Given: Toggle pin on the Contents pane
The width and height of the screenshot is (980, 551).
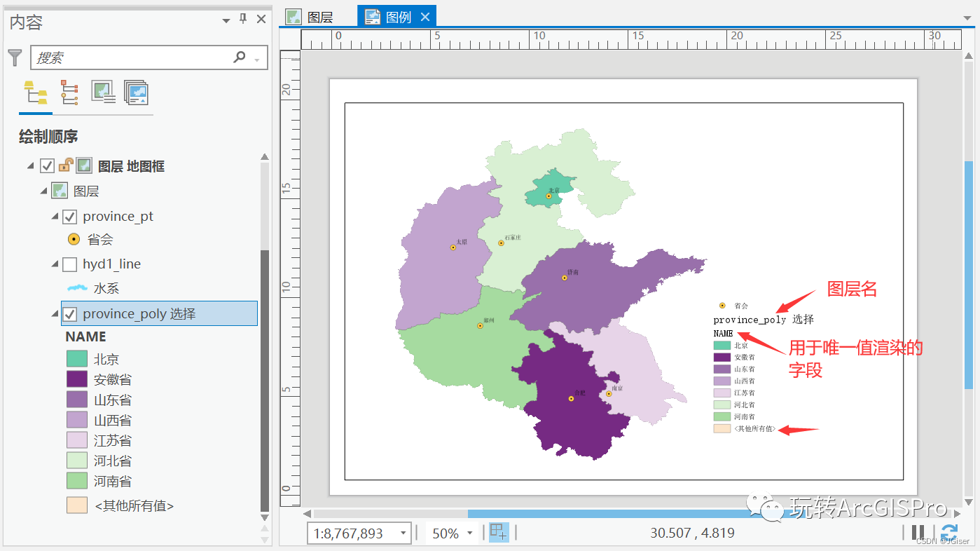Looking at the screenshot, I should pyautogui.click(x=243, y=20).
